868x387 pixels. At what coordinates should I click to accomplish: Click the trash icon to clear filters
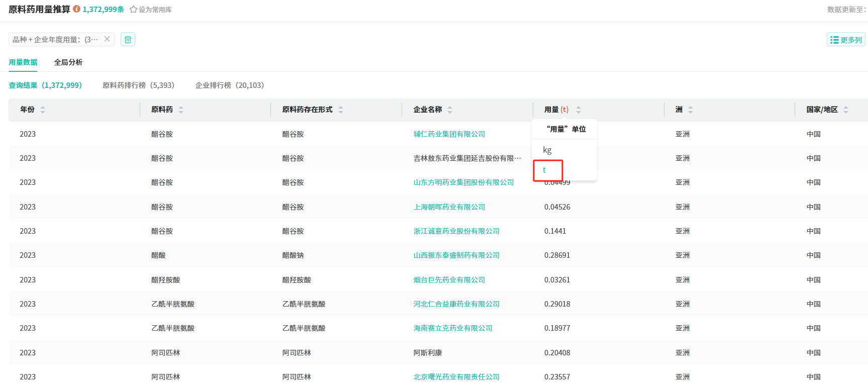128,39
